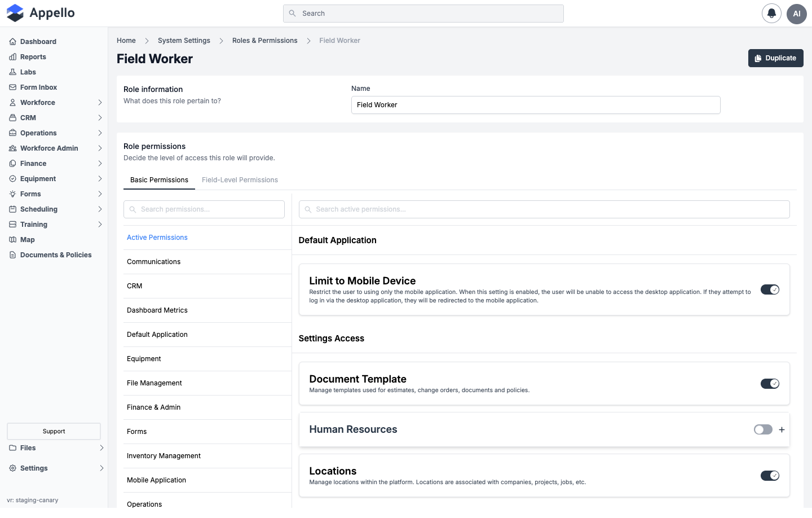Image resolution: width=812 pixels, height=518 pixels.
Task: Click the Workforce person icon
Action: [x=12, y=103]
